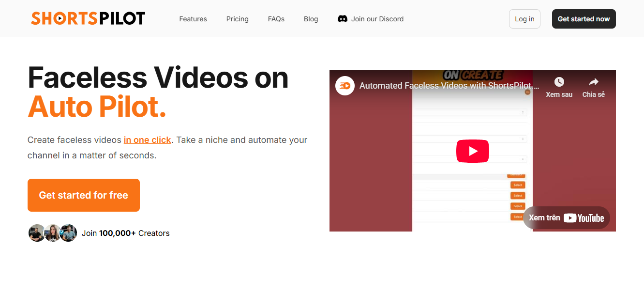The height and width of the screenshot is (294, 644).
Task: Open the FAQs menu item
Action: pyautogui.click(x=276, y=19)
